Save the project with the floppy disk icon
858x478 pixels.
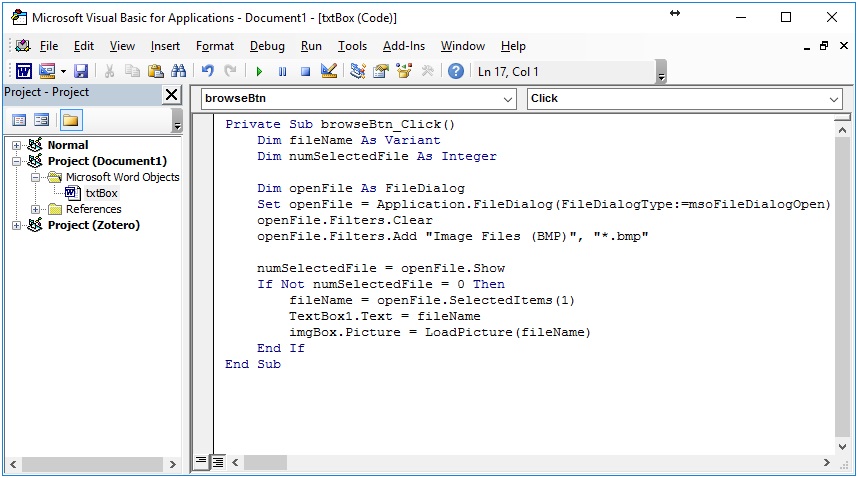[x=81, y=71]
